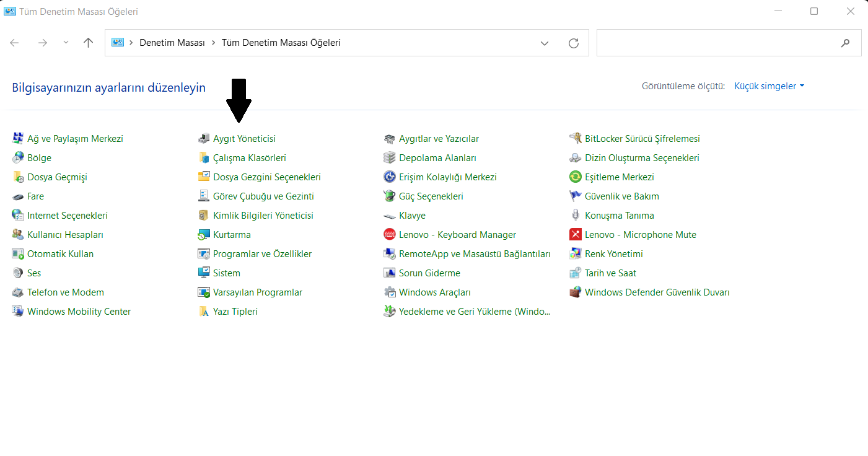Viewport: 868px width, 456px height.
Task: Click the Eşitleme Merkezi icon
Action: (575, 177)
